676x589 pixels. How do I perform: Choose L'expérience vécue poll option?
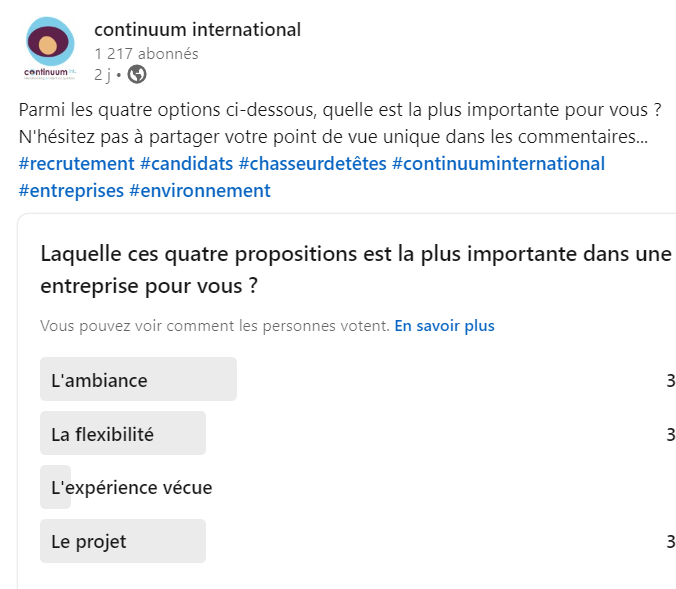click(131, 488)
